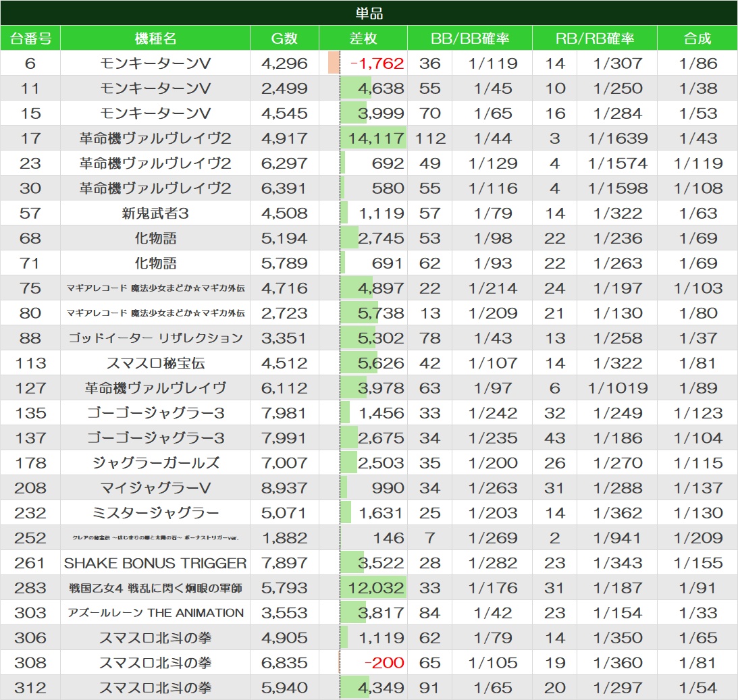Click the BB/BB確率 column header
This screenshot has width=738, height=700.
coord(470,38)
